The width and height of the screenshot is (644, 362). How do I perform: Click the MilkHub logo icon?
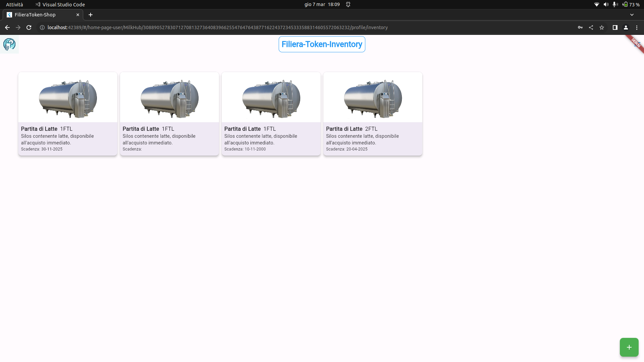coord(9,44)
